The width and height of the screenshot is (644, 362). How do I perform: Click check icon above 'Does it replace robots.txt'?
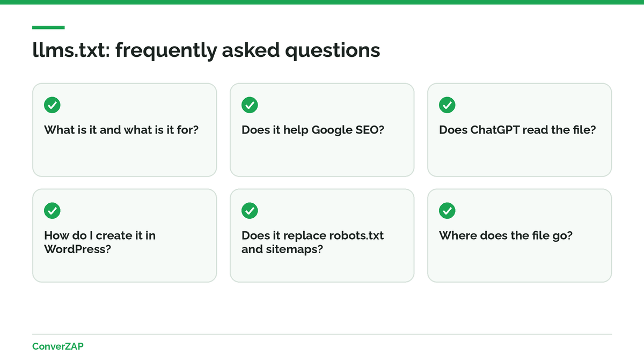pyautogui.click(x=250, y=211)
